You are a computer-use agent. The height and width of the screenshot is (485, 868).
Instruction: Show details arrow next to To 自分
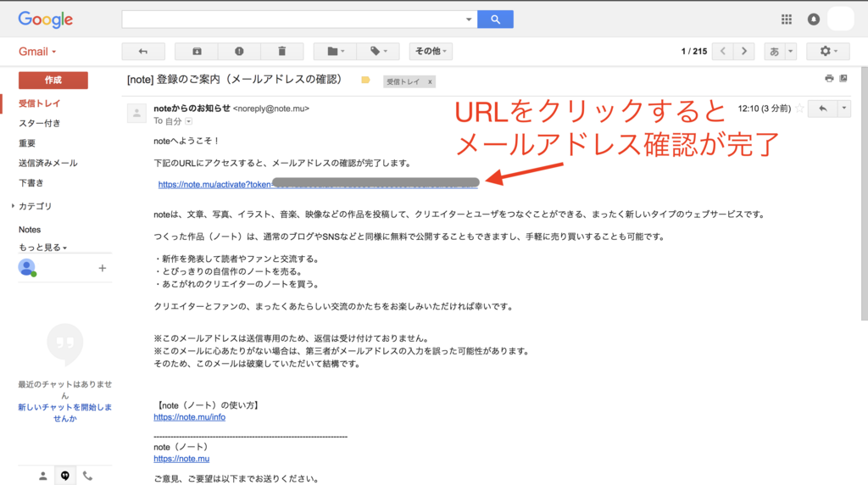point(189,121)
